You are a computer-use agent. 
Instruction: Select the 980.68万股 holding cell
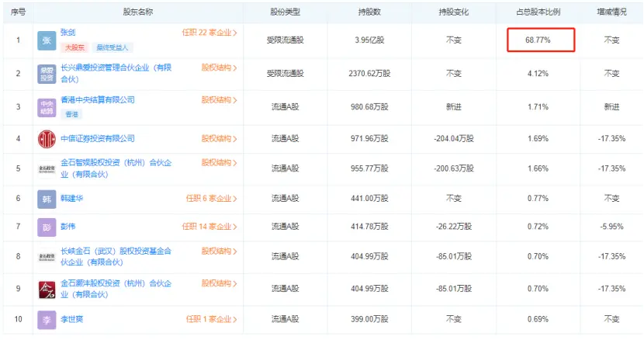(x=369, y=107)
